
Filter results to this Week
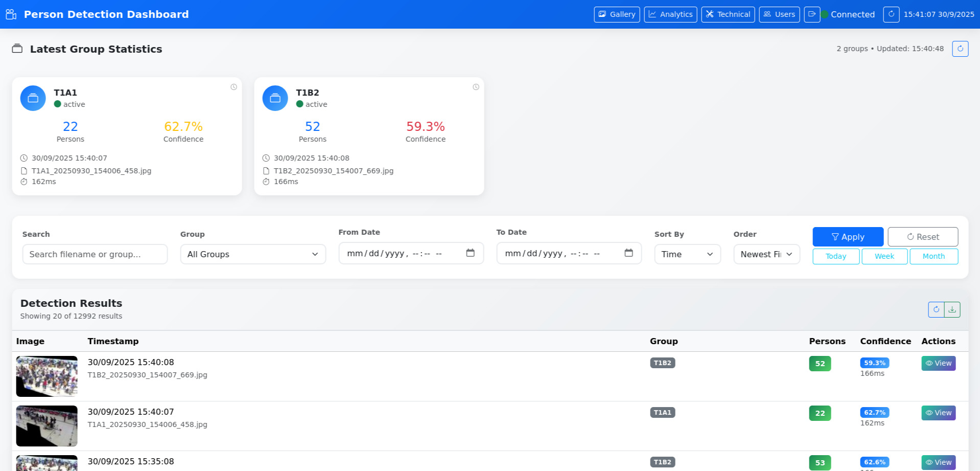coord(884,256)
